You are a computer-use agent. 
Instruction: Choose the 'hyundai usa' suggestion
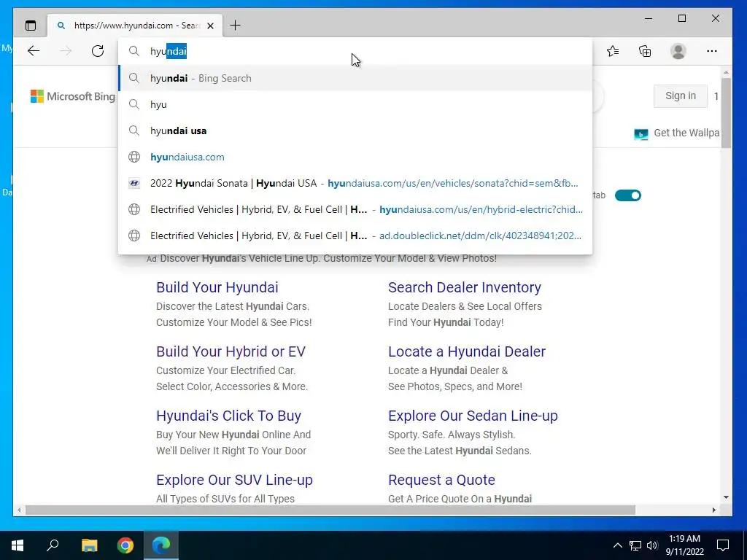[x=355, y=131]
